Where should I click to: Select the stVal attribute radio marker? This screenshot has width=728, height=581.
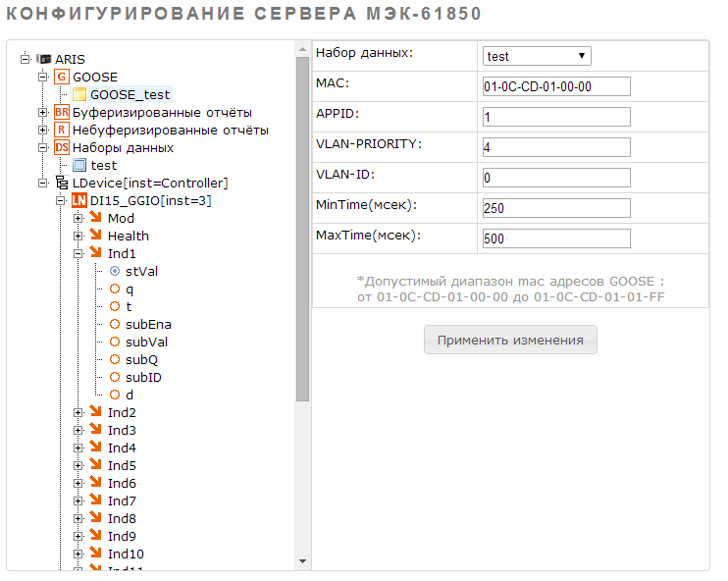coord(115,272)
